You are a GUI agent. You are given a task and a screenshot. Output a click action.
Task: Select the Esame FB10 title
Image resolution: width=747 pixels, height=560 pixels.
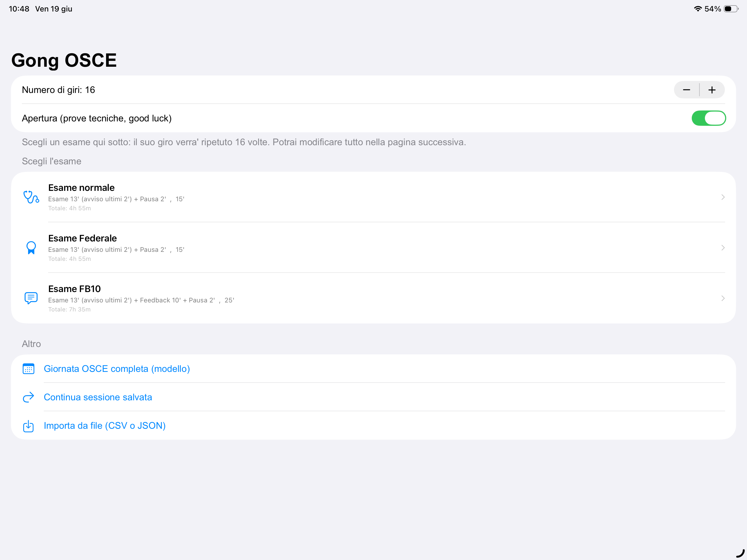click(x=74, y=289)
